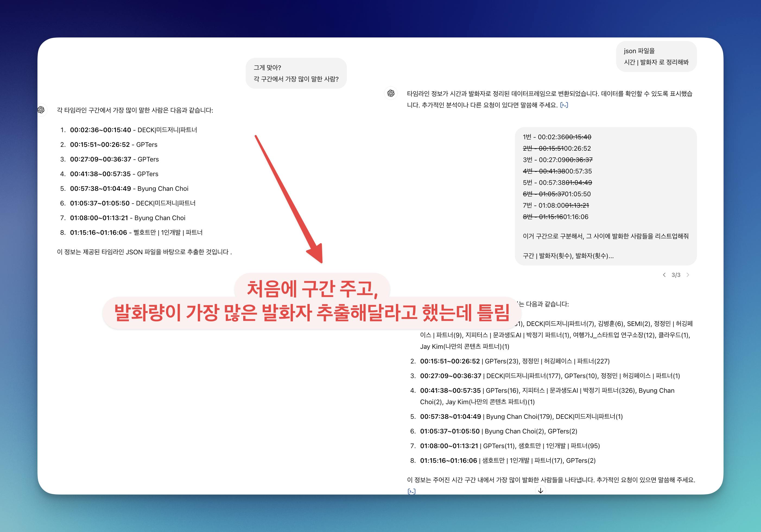The width and height of the screenshot is (761, 532).
Task: Open the code analysis icon after 말씀해 주세요
Action: coord(564,105)
